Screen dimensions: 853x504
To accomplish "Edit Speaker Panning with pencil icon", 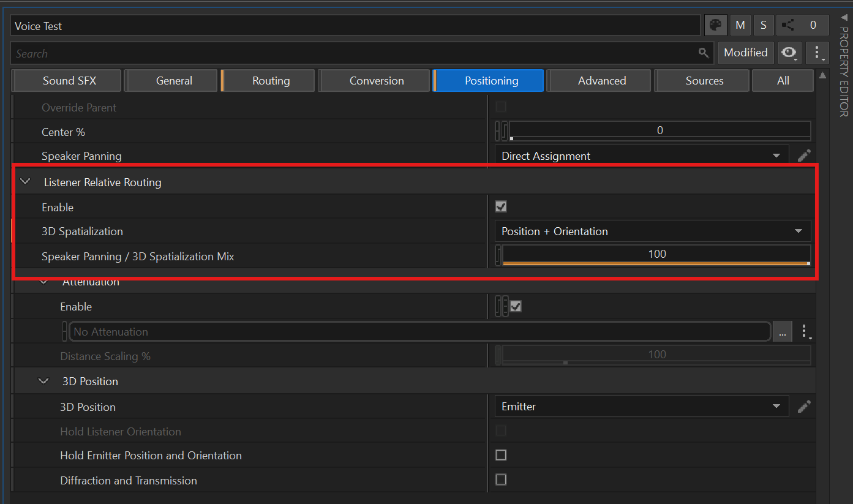I will click(x=804, y=156).
